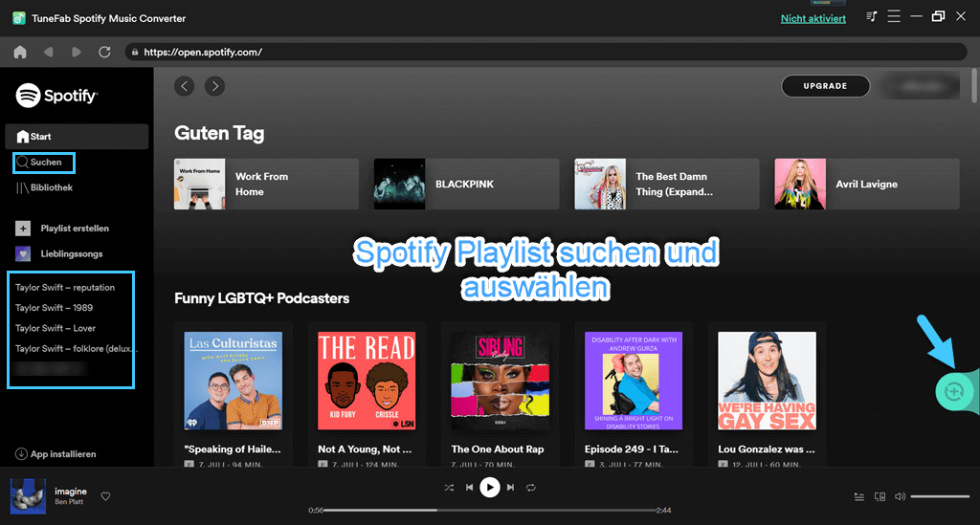The image size is (980, 525).
Task: Click the browser forward arrow in toolbar
Action: (x=77, y=52)
